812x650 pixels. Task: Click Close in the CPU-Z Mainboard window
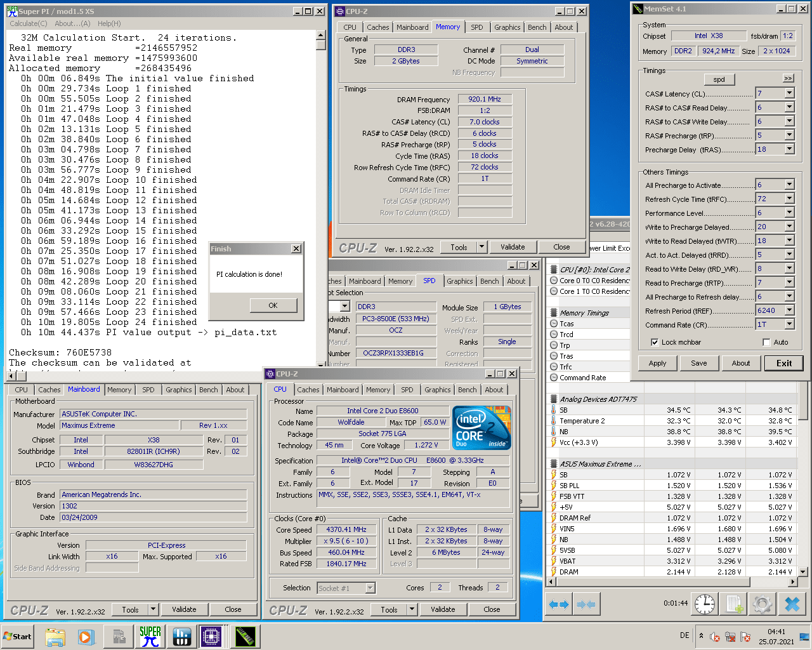point(233,609)
